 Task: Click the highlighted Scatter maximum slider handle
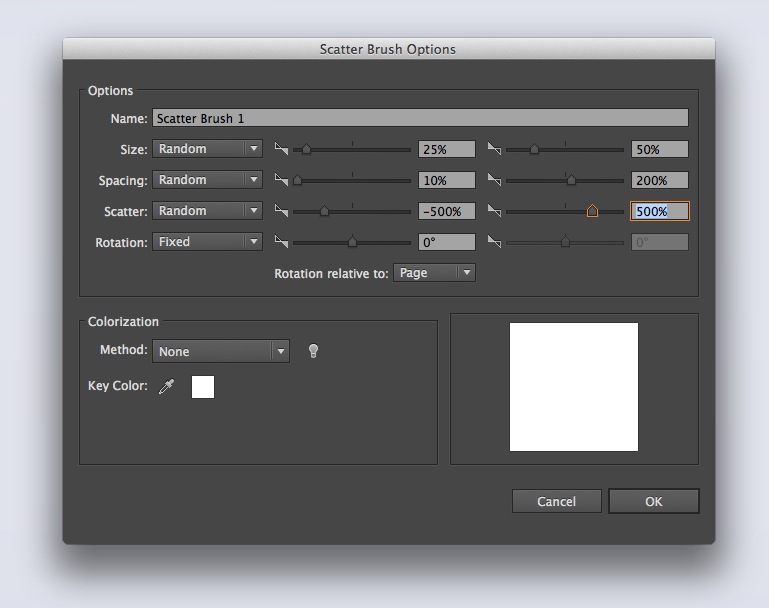(592, 211)
